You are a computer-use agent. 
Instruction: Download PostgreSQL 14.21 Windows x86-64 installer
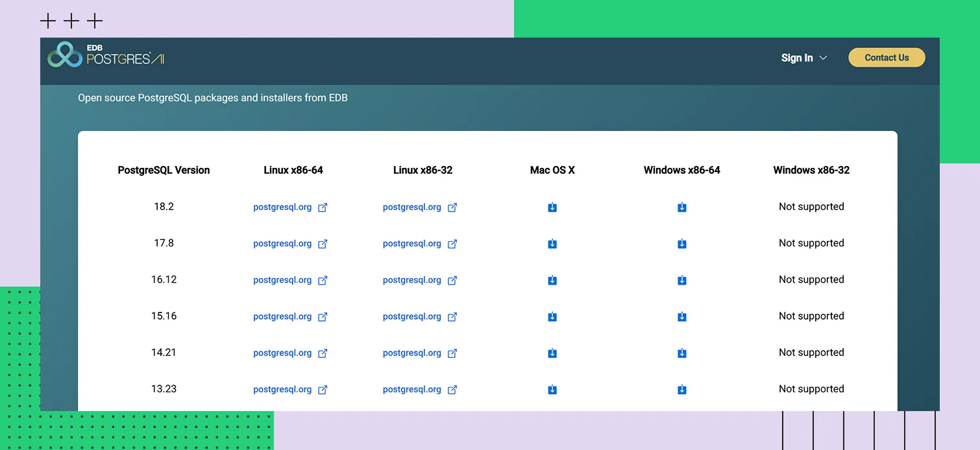(x=682, y=353)
